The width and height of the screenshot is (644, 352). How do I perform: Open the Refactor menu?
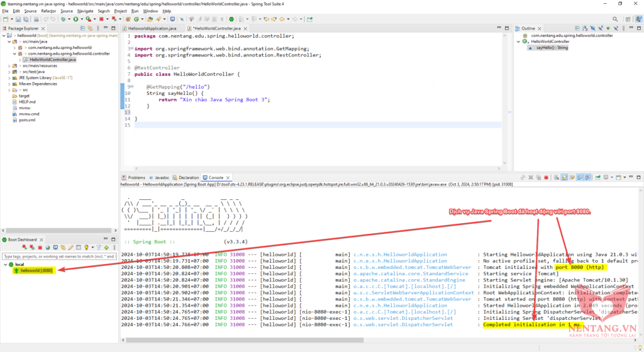pos(48,11)
